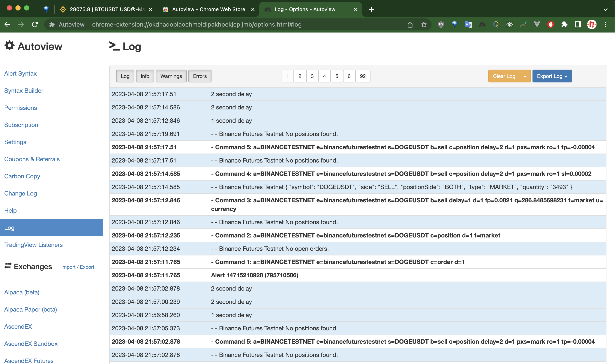Close the BTCUSDT tab

coord(150,9)
